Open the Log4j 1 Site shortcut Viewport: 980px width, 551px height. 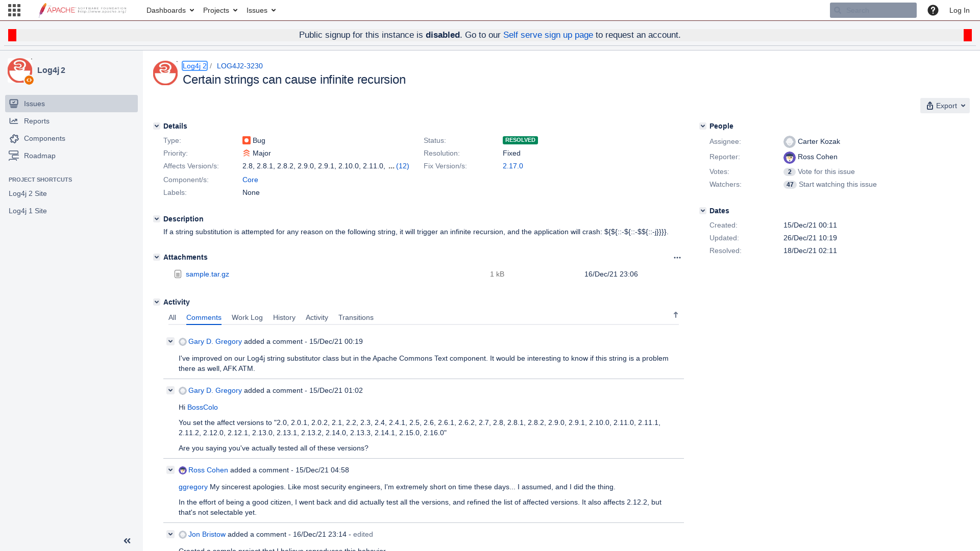click(28, 211)
